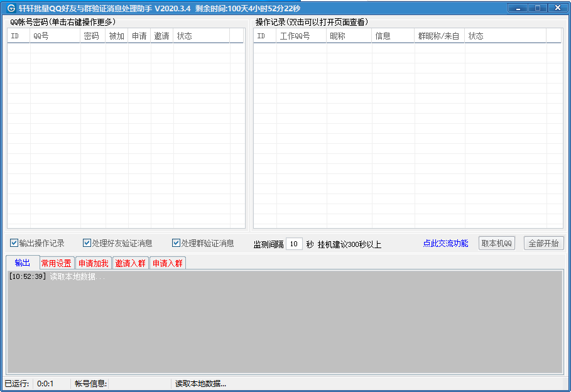This screenshot has height=392, width=571.
Task: Click the 读取本地数据... status bar message
Action: [x=200, y=384]
